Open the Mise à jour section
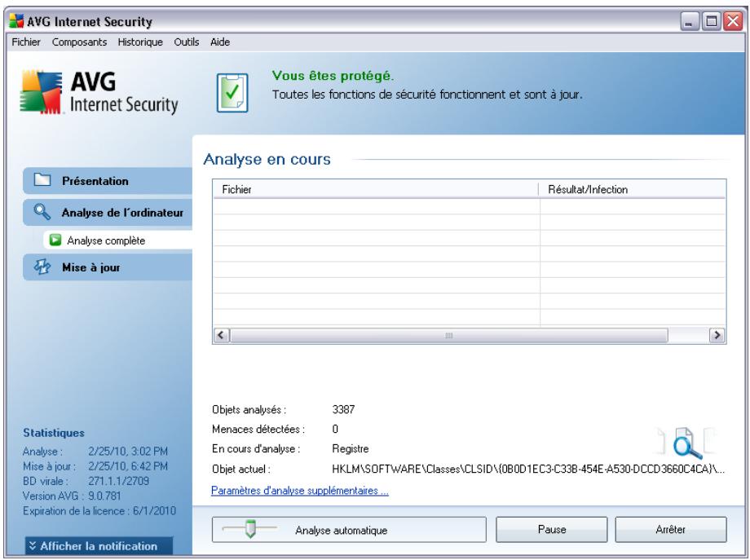This screenshot has height=560, width=750. (108, 267)
